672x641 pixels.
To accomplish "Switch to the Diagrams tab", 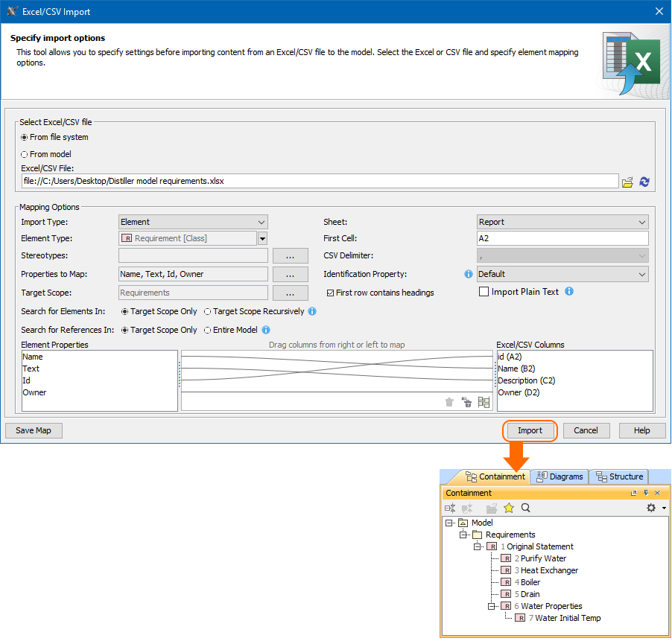I will 560,476.
